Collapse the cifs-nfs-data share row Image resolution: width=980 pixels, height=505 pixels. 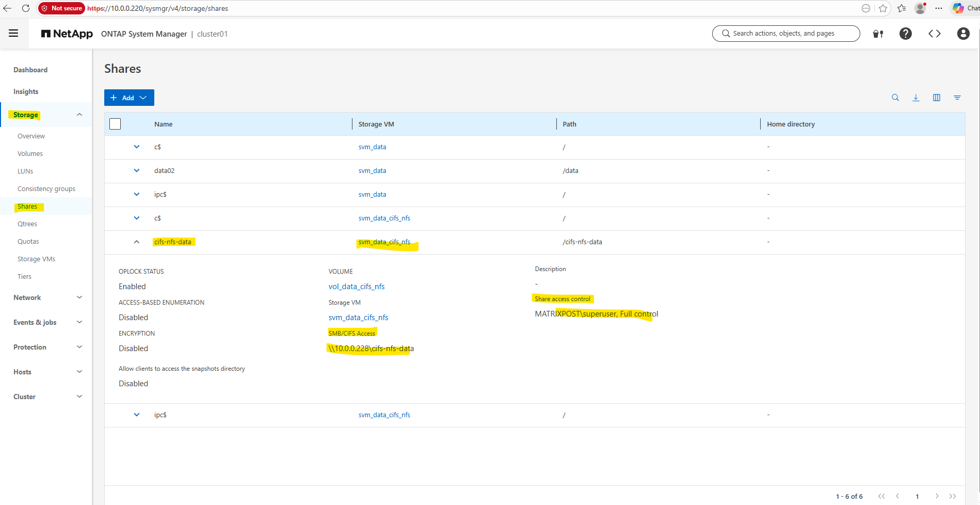click(137, 242)
